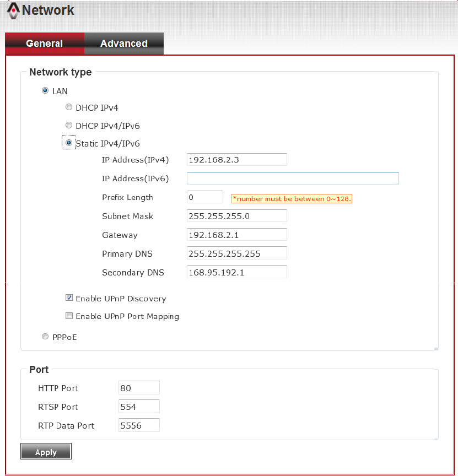Click the Subnet Mask label
Viewport: 458px width, 476px height.
127,216
